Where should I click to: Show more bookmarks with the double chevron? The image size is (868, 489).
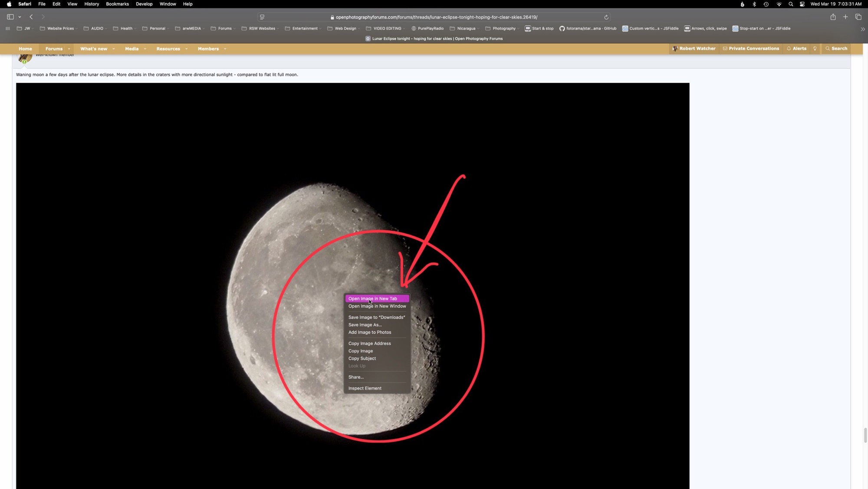863,29
